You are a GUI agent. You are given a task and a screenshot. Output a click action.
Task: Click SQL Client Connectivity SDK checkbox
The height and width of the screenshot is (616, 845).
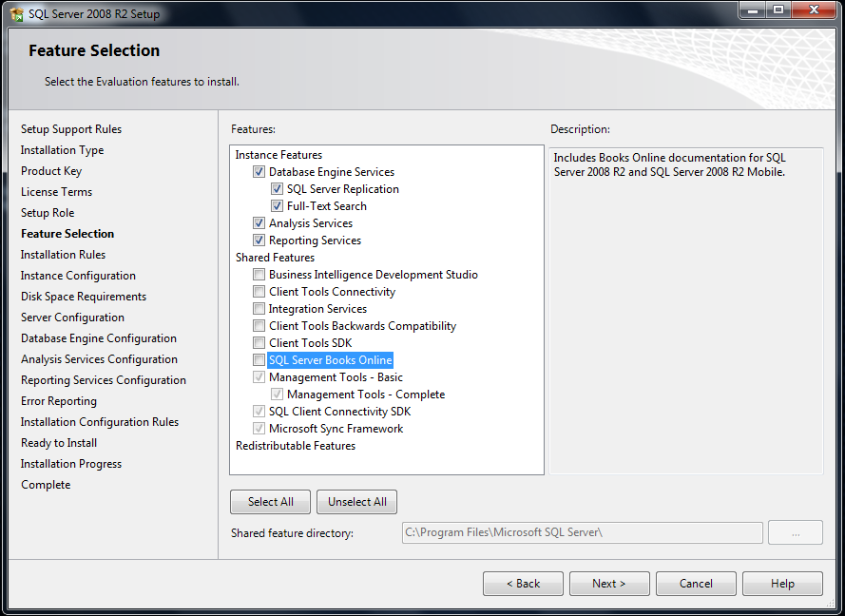pyautogui.click(x=259, y=412)
